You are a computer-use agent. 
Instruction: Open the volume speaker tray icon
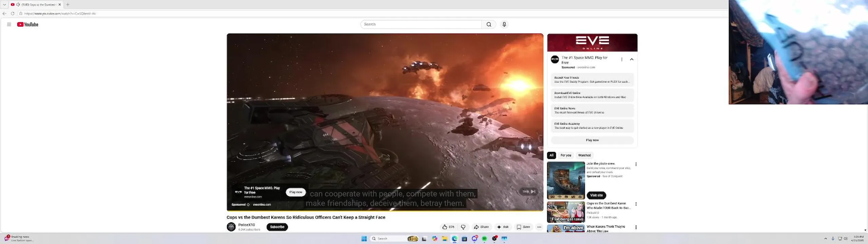pos(846,239)
